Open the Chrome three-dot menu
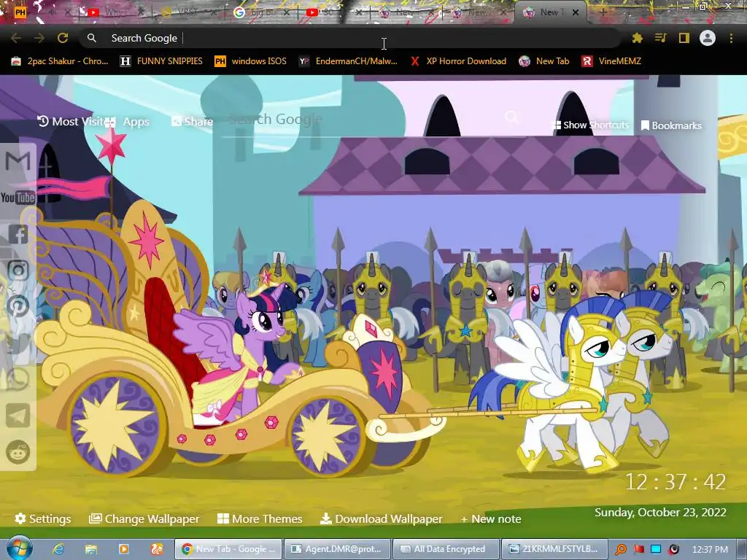This screenshot has width=747, height=560. 731,38
